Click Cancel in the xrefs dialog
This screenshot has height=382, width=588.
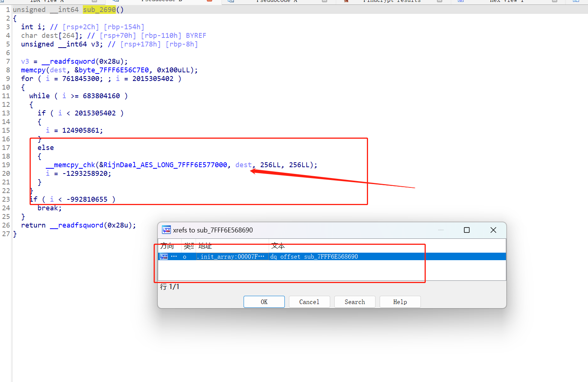coord(309,302)
